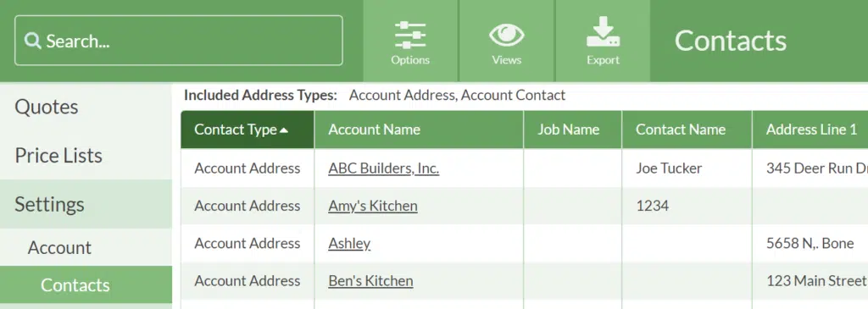Viewport: 868px width, 309px height.
Task: Toggle the Contact Type sort arrow
Action: (x=284, y=130)
